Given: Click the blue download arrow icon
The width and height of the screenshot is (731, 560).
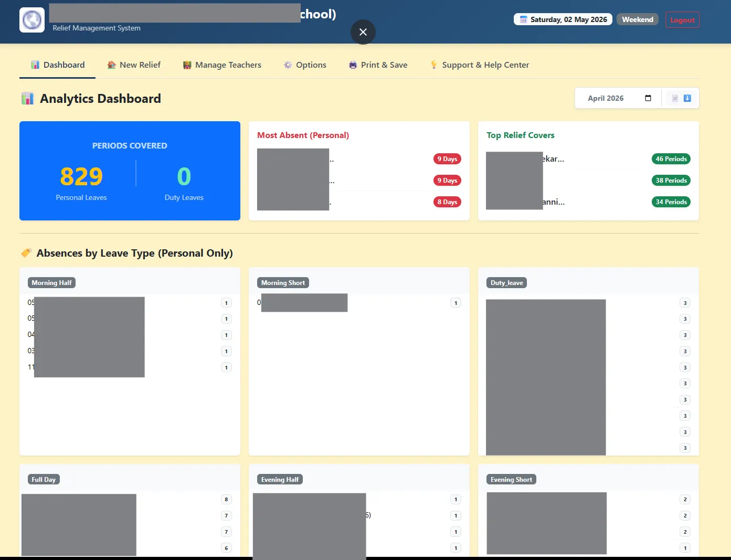Looking at the screenshot, I should pos(687,98).
